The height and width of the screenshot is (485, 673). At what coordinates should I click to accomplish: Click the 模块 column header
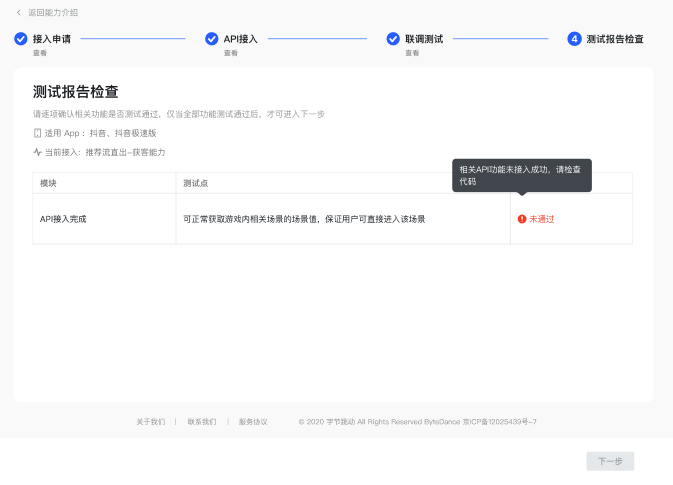[48, 183]
